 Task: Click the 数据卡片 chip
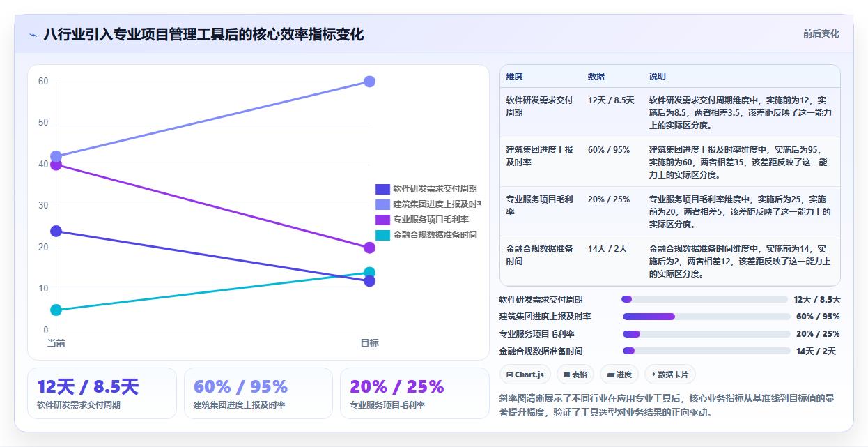click(x=670, y=374)
